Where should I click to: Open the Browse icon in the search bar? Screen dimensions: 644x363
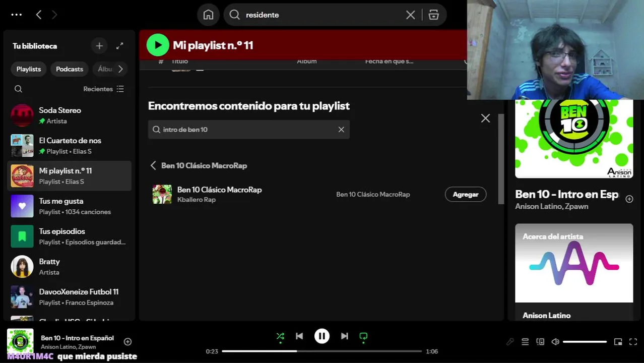click(433, 15)
